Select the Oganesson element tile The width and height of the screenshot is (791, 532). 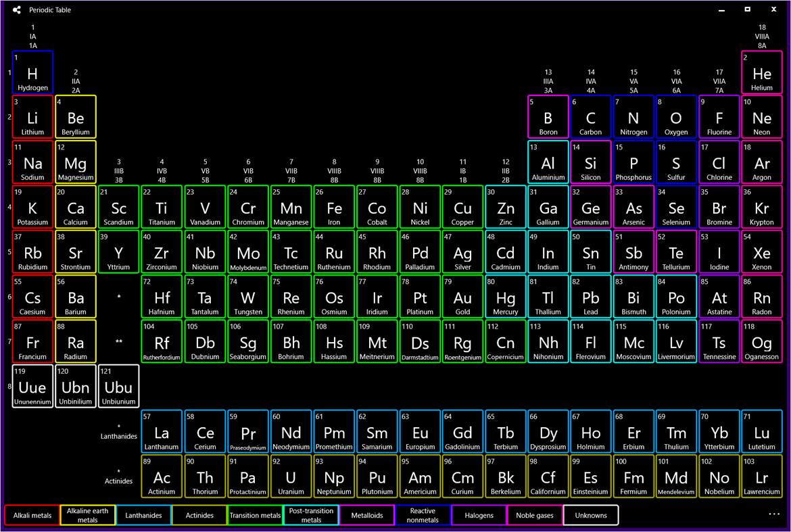point(762,341)
